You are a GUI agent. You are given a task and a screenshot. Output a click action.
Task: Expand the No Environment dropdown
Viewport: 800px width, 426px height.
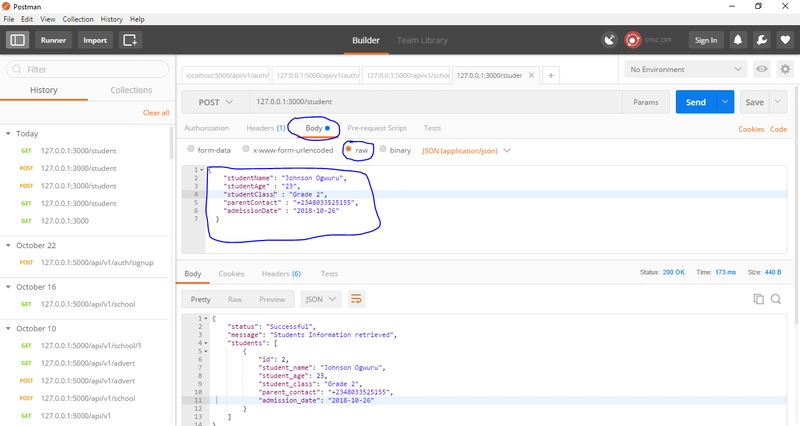tap(685, 69)
